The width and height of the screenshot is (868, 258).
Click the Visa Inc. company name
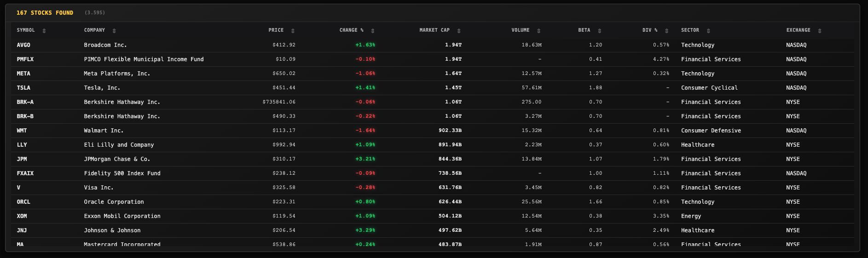pos(98,188)
